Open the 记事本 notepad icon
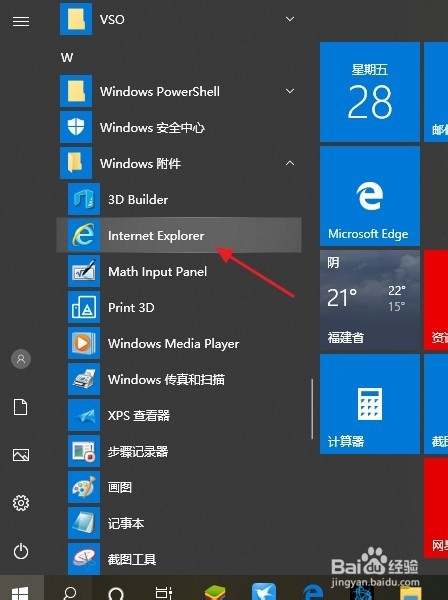This screenshot has width=448, height=600. point(84,523)
